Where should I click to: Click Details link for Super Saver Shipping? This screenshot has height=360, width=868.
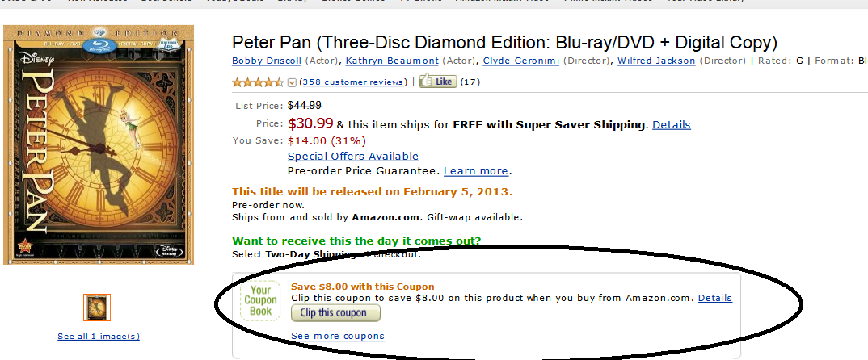(672, 124)
